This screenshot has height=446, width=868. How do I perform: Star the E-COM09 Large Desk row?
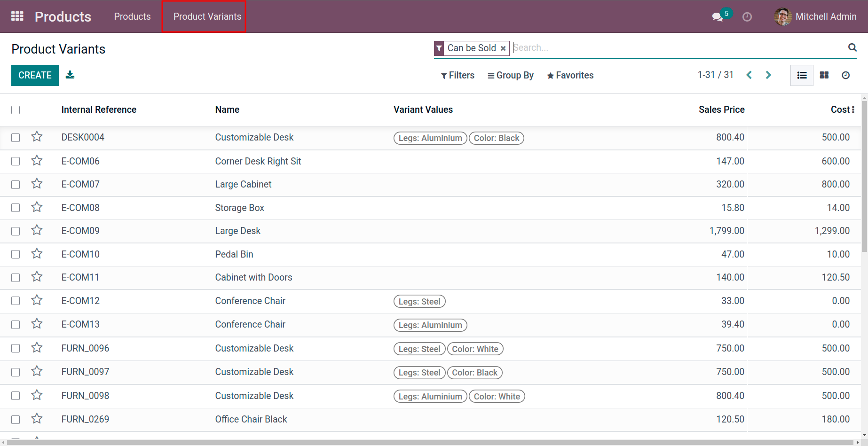coord(37,230)
